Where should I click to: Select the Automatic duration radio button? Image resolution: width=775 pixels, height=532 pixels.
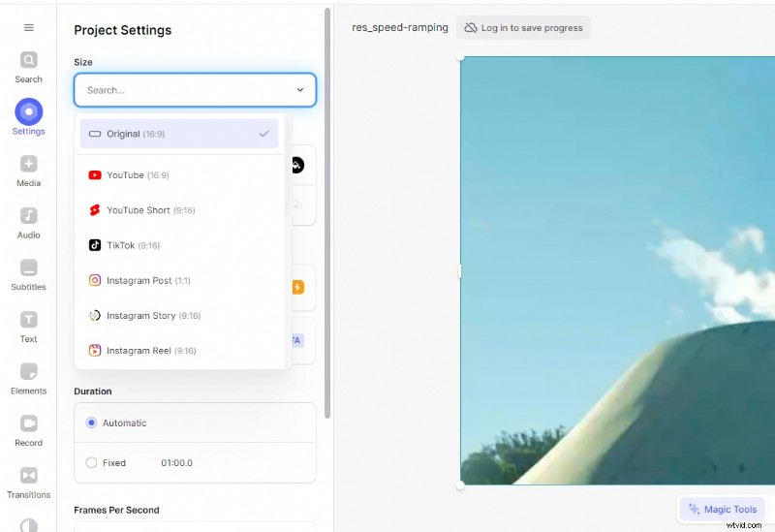(91, 422)
